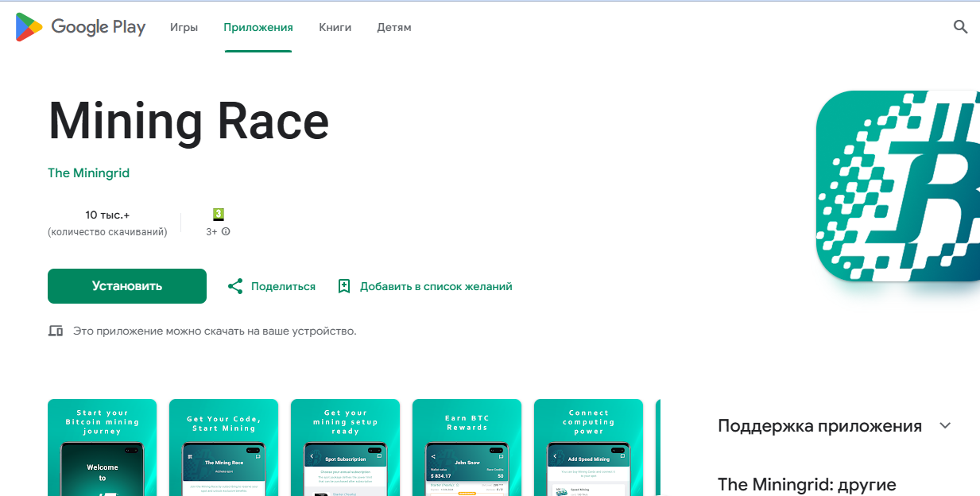Click the '10 тыс.+' downloads count
Image resolution: width=980 pixels, height=496 pixels.
pyautogui.click(x=107, y=215)
